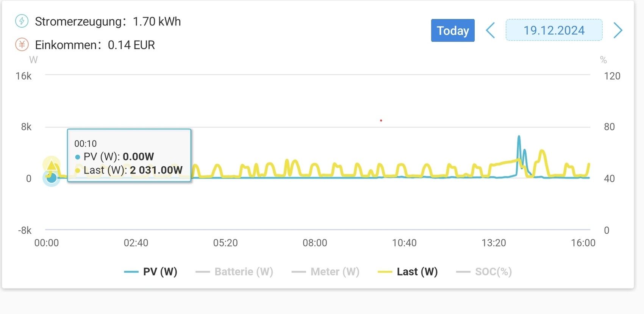Go to next day with right arrow
644x314 pixels.
coord(617,30)
